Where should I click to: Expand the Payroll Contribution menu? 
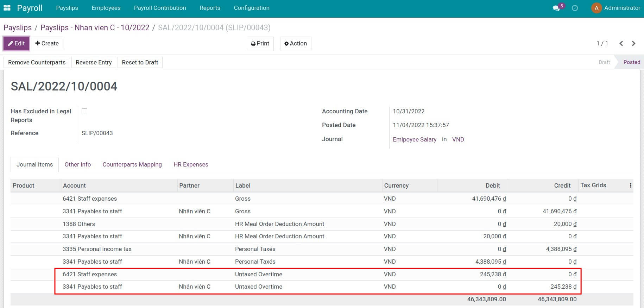click(160, 8)
